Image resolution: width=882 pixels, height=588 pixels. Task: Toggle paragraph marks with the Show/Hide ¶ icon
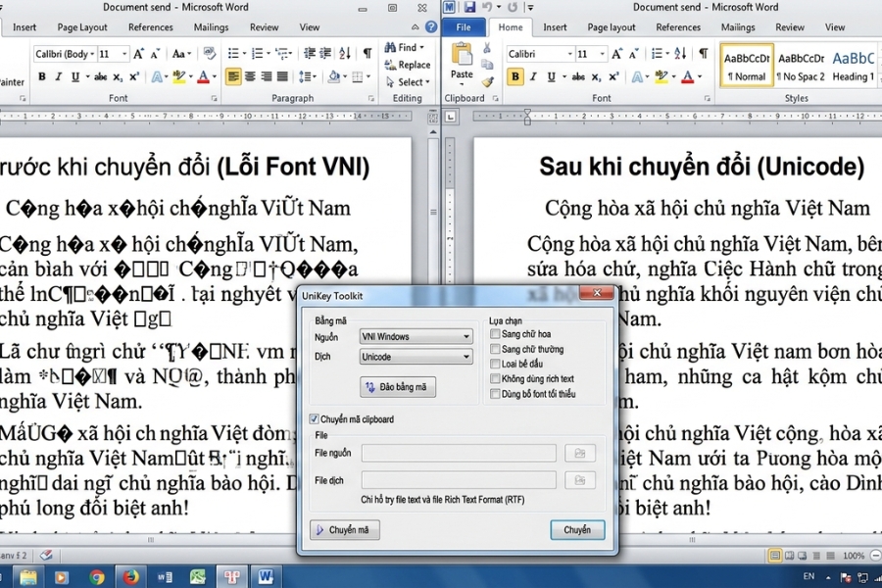point(702,52)
